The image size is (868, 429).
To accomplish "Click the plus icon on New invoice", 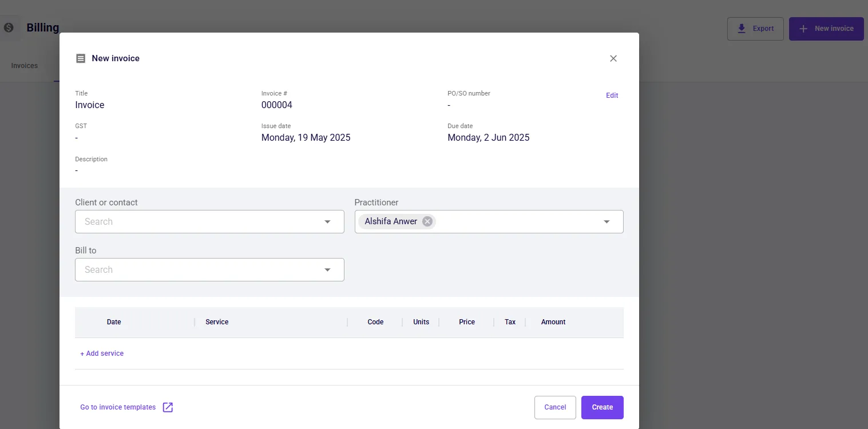I will [x=803, y=29].
